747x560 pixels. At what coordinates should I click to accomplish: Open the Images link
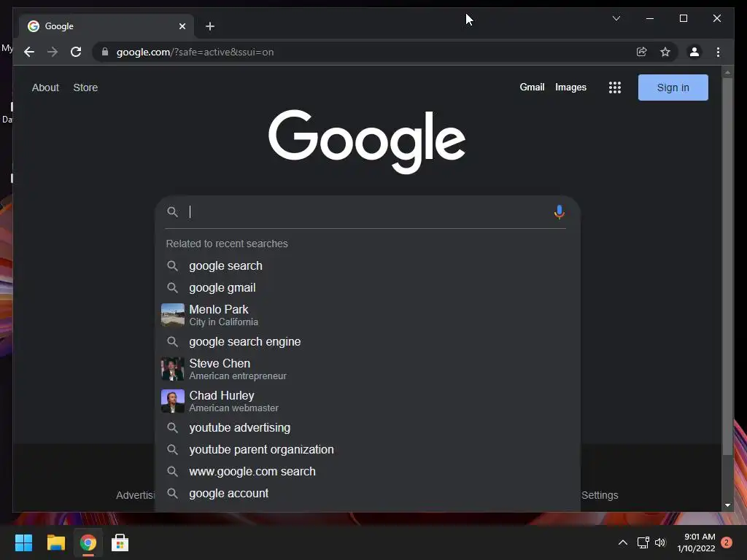[x=570, y=87]
